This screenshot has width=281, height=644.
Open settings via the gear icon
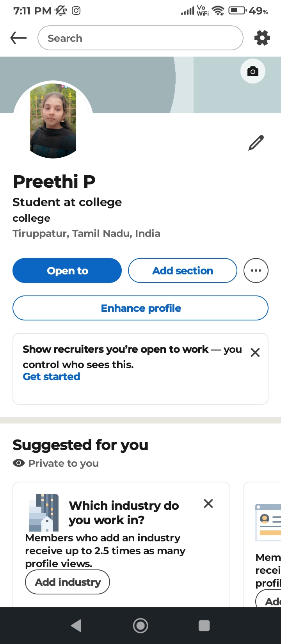coord(262,38)
